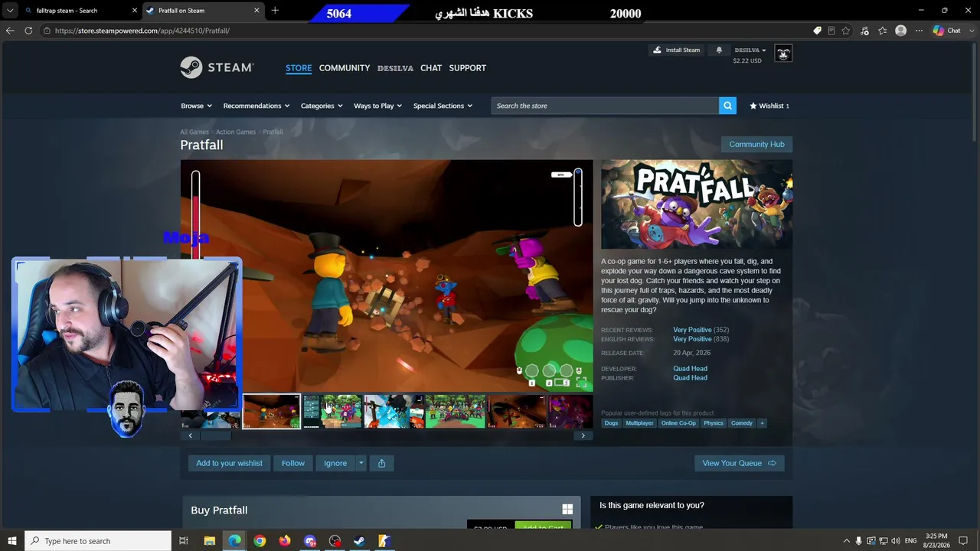This screenshot has width=980, height=551.
Task: Open the COMMUNITY tab in Steam navigation
Action: click(345, 68)
